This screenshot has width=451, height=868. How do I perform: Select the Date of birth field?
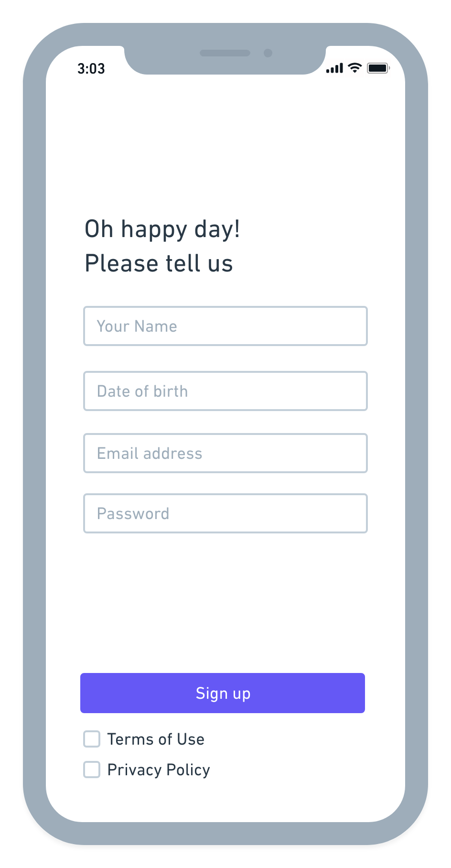coord(225,391)
